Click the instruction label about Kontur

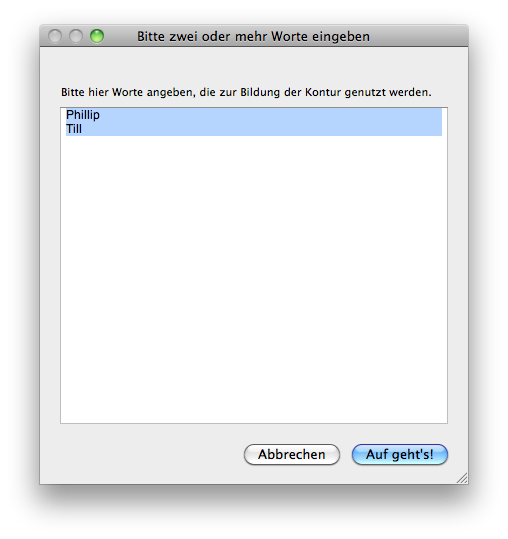coord(246,92)
